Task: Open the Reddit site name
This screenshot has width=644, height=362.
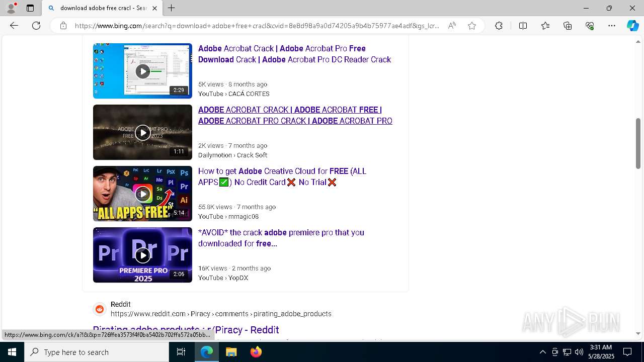Action: tap(121, 304)
